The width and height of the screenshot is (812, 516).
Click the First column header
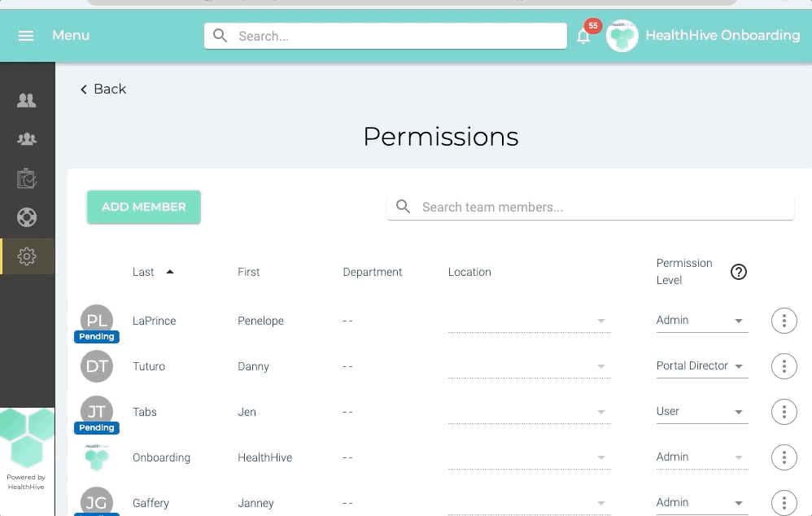point(248,272)
